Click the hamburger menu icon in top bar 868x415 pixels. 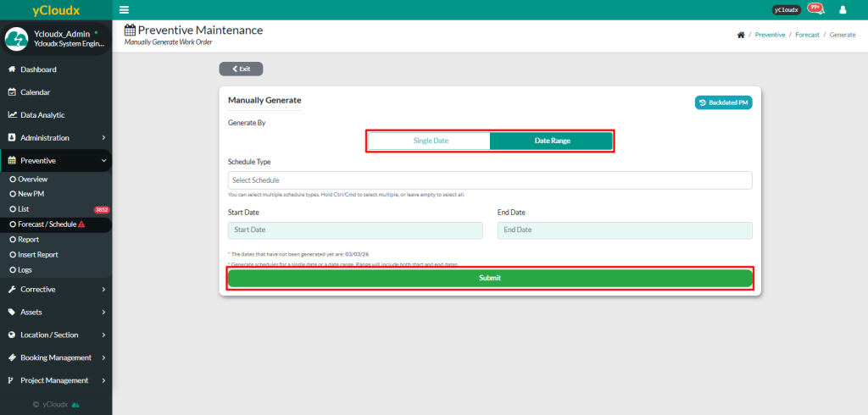pyautogui.click(x=125, y=9)
